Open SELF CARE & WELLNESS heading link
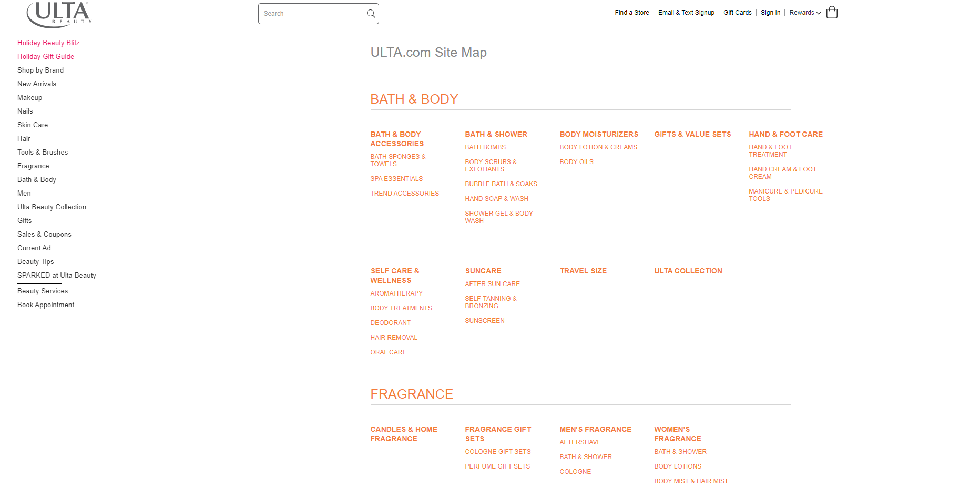 (x=395, y=276)
